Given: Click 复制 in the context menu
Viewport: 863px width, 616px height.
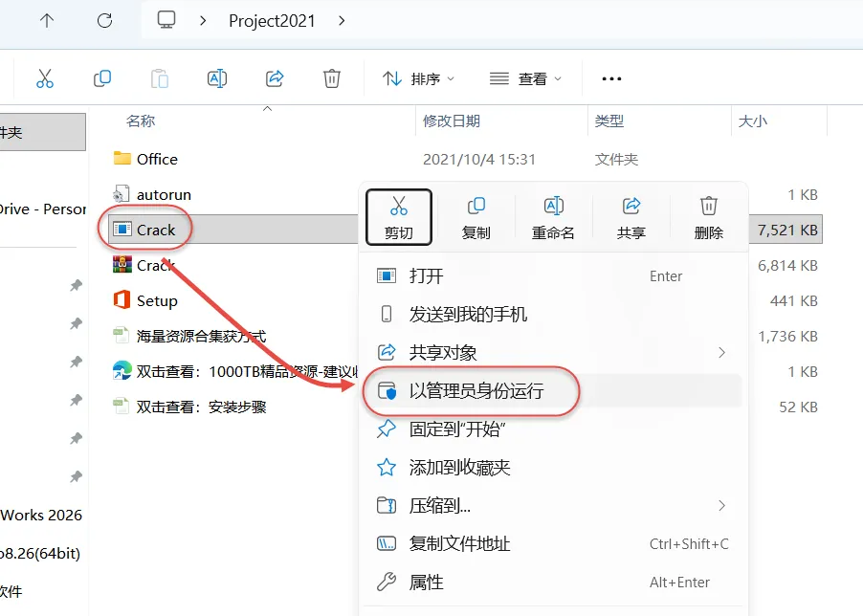Looking at the screenshot, I should tap(476, 217).
